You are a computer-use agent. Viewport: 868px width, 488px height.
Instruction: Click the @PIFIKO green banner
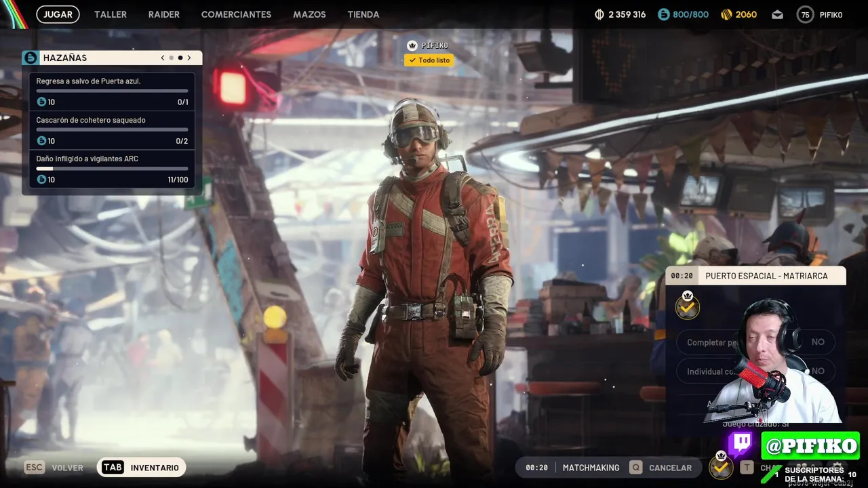(x=810, y=446)
